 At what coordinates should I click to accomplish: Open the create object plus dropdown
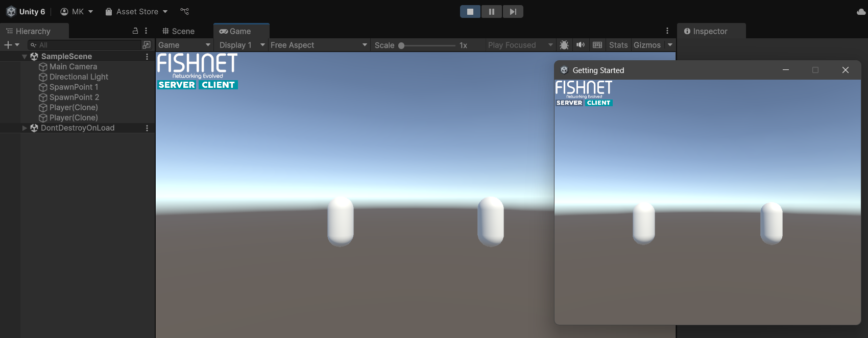click(x=12, y=45)
